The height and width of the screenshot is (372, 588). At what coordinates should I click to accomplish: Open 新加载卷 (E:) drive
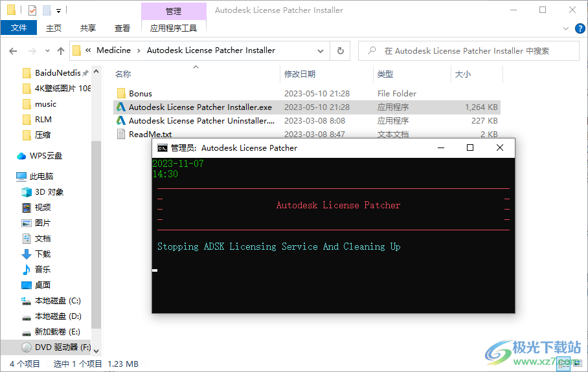[x=57, y=332]
